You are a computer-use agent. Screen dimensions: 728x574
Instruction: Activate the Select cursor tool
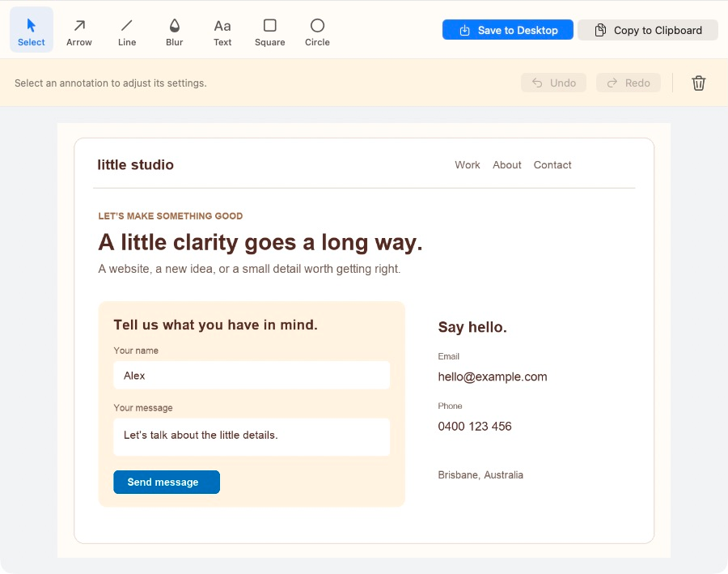[31, 30]
